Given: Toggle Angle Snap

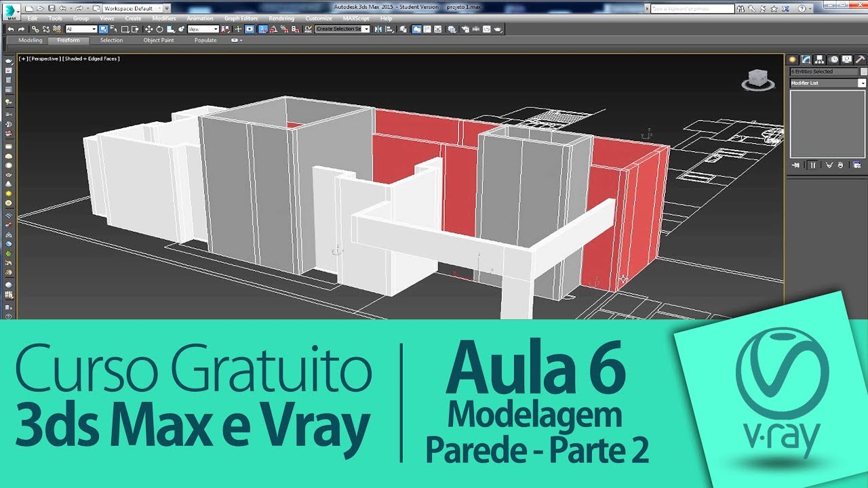Looking at the screenshot, I should (x=273, y=29).
